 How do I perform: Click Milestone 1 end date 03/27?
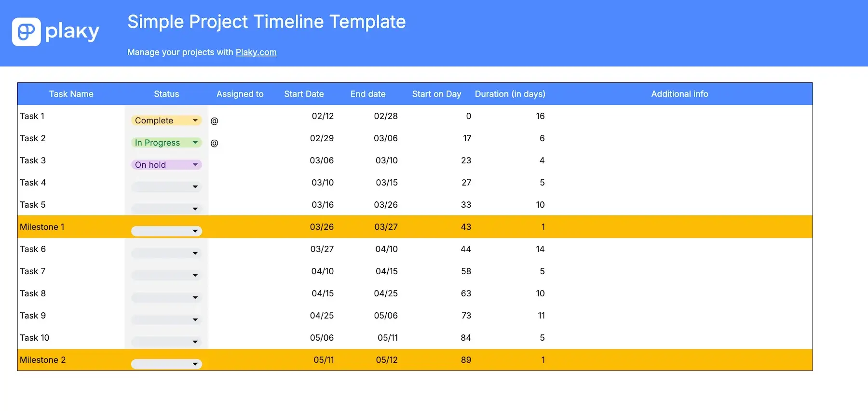386,227
